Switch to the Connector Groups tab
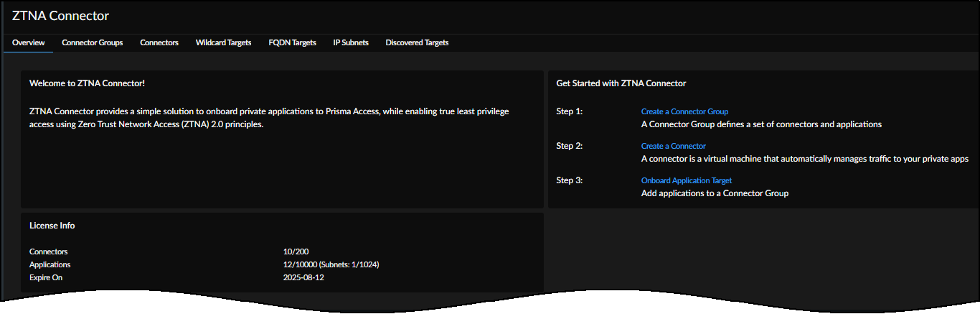Viewport: 980px width, 314px height. click(x=92, y=42)
